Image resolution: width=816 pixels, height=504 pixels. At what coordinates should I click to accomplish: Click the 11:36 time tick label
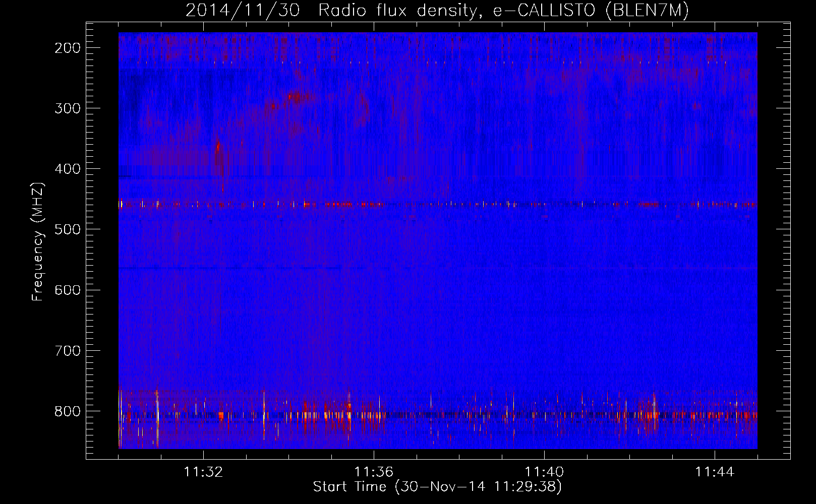(x=374, y=472)
